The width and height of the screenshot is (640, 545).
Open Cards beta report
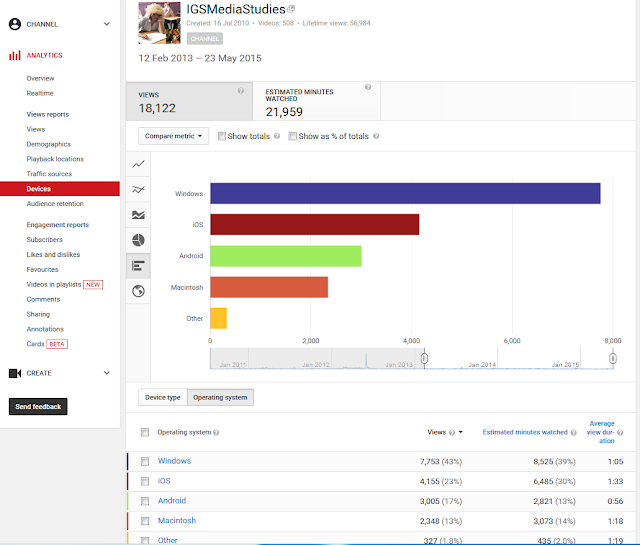coord(36,344)
